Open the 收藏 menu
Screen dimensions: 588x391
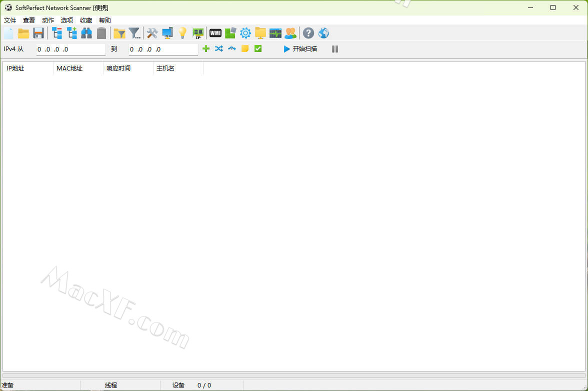pyautogui.click(x=86, y=20)
